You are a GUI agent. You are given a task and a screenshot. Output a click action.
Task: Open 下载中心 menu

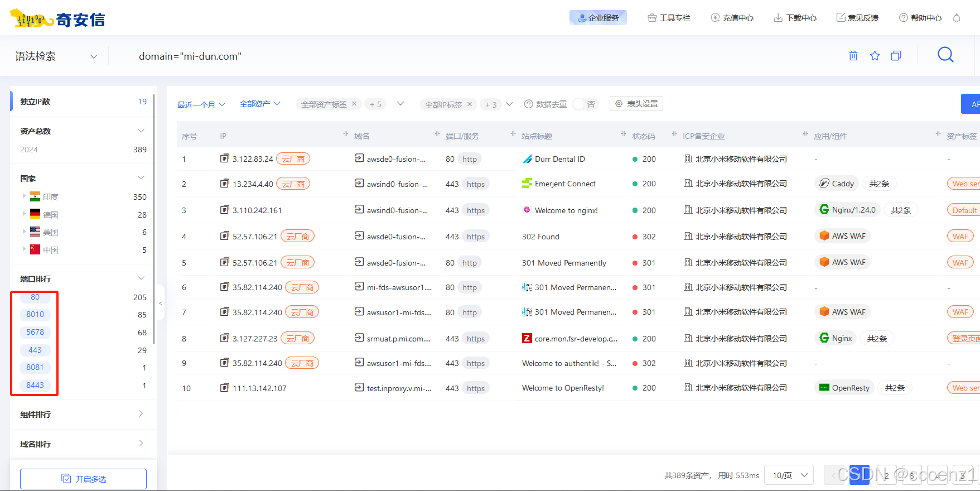tap(795, 18)
